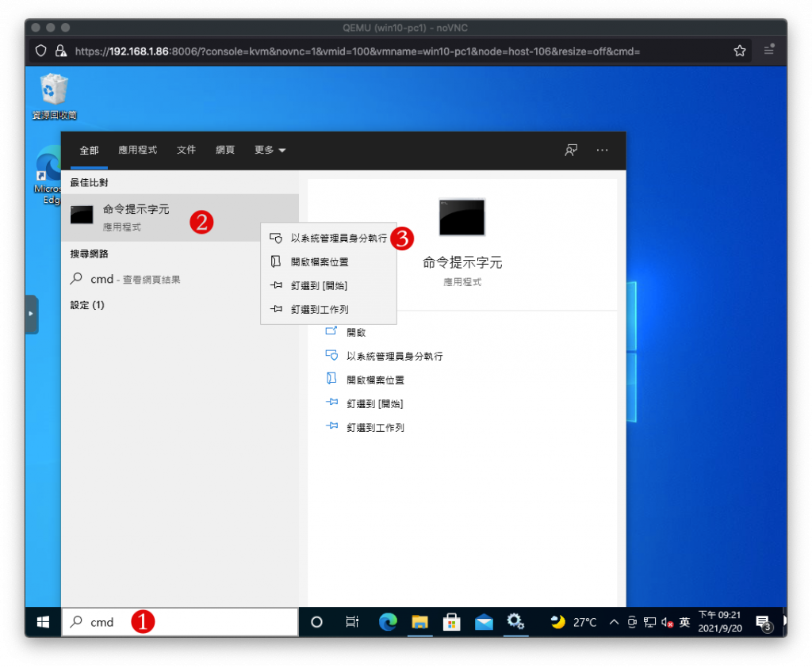Choose 釘選到 [開始] in context menu
The height and width of the screenshot is (668, 812).
click(x=329, y=285)
